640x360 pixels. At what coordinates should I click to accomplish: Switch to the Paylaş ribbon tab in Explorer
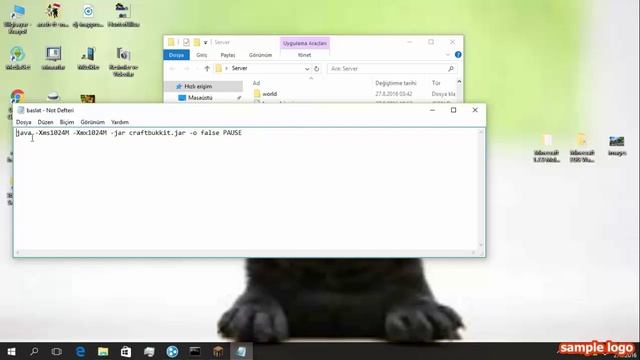point(228,55)
